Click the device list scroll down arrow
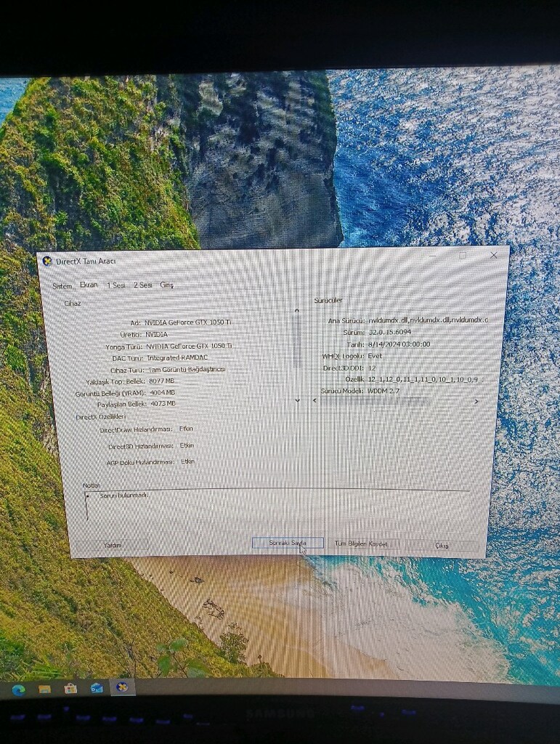This screenshot has height=744, width=560. point(297,400)
